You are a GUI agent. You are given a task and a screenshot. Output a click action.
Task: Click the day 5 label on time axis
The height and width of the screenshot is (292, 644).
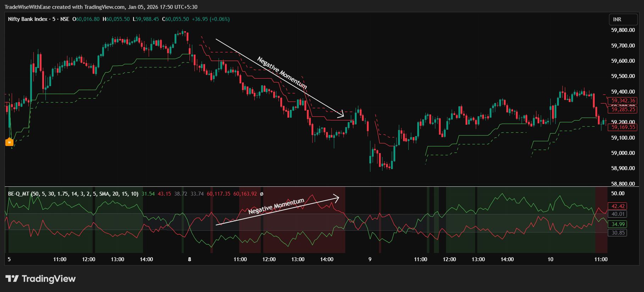[x=9, y=259]
